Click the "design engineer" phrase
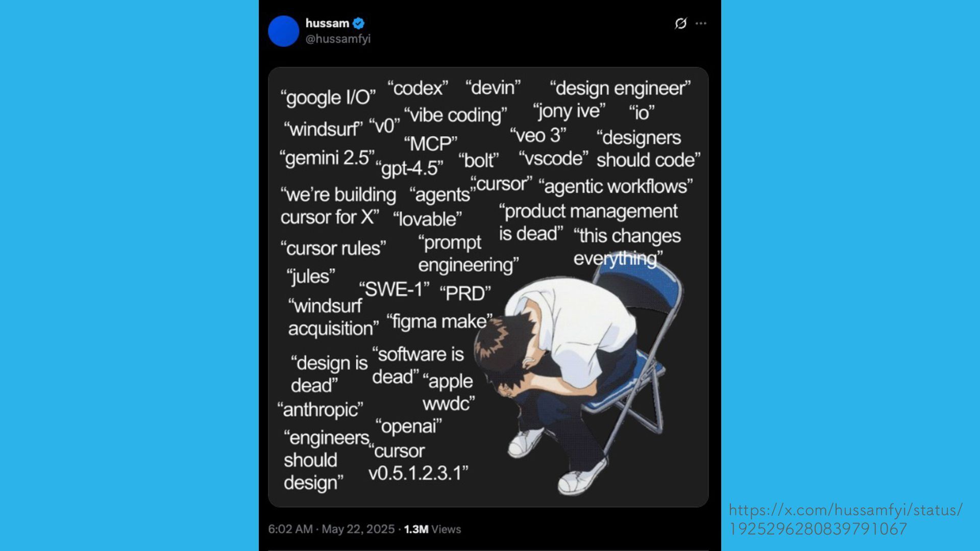This screenshot has height=551, width=980. 620,88
